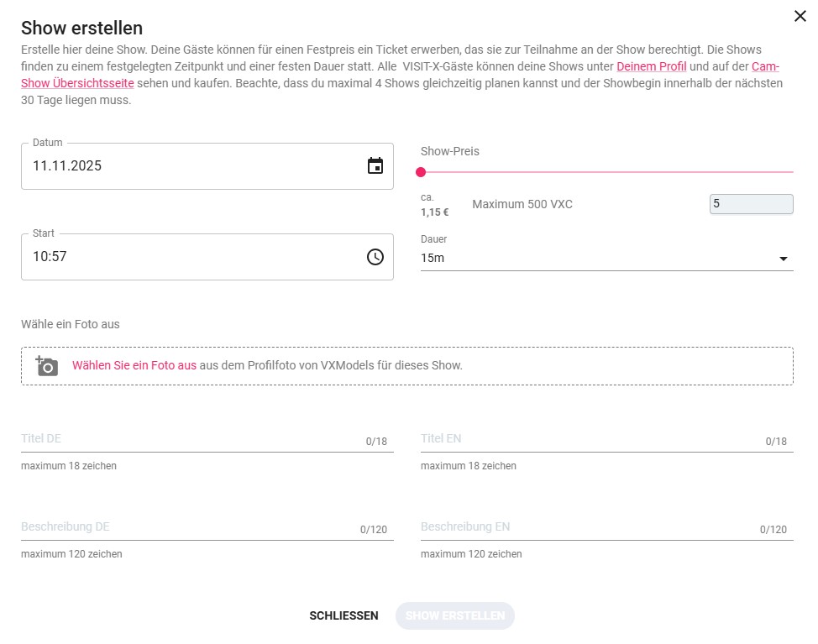Click the add photo camera icon
The image size is (818, 644).
tap(47, 366)
